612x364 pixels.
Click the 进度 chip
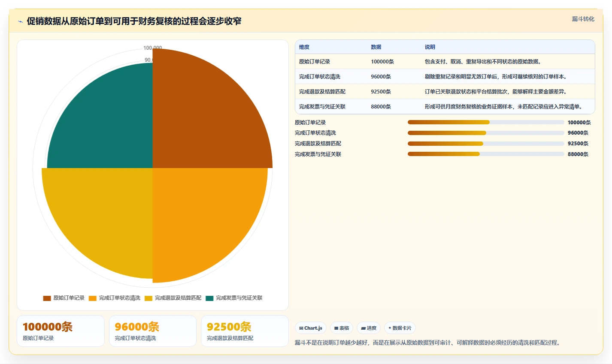(x=369, y=328)
